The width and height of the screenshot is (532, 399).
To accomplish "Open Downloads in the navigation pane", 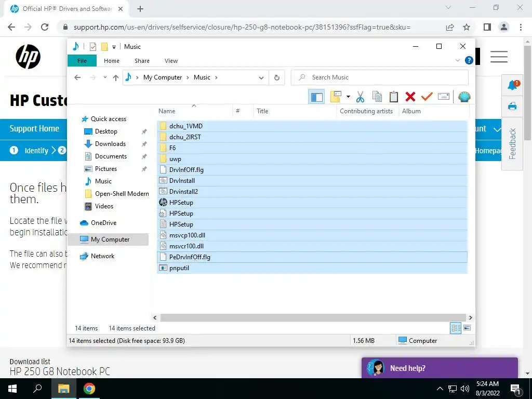I will pos(110,144).
